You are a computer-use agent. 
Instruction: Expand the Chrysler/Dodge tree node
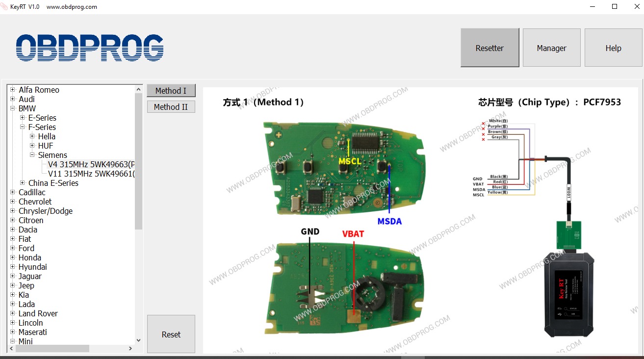(13, 211)
